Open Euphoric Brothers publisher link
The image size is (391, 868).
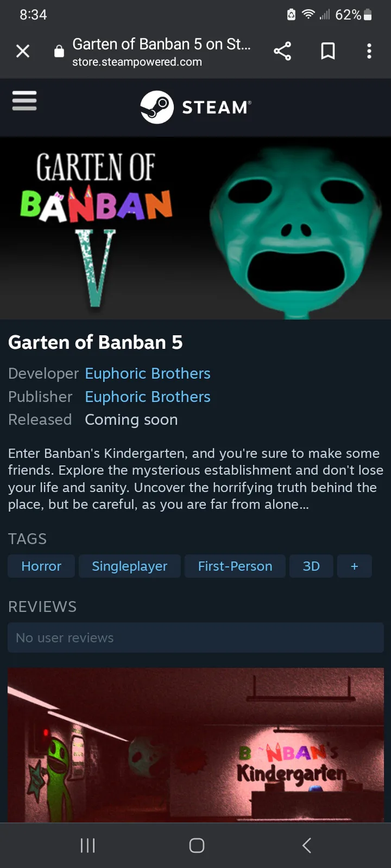coord(148,397)
